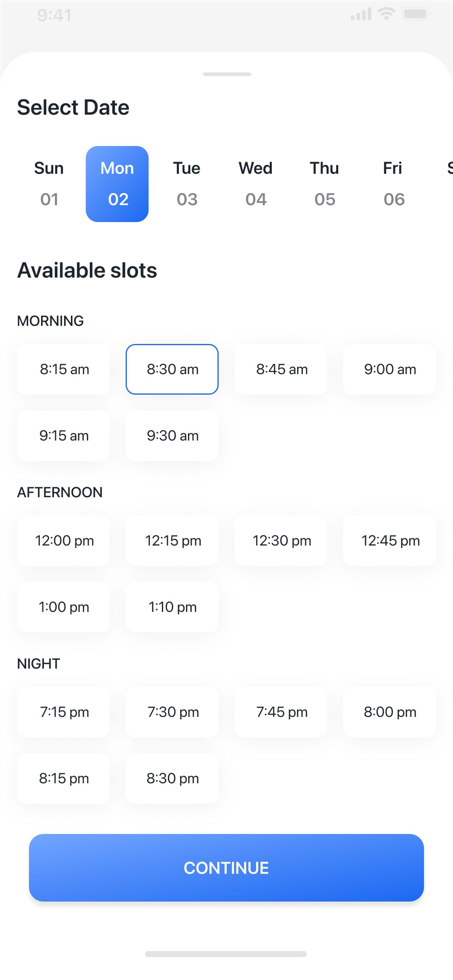Pick the 7:45 pm night slot
Image resolution: width=453 pixels, height=980 pixels.
point(281,712)
